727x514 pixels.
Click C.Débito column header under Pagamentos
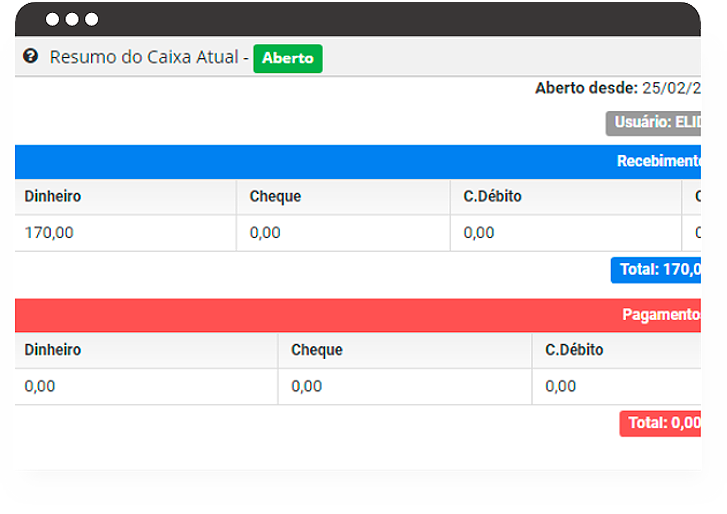pos(574,350)
